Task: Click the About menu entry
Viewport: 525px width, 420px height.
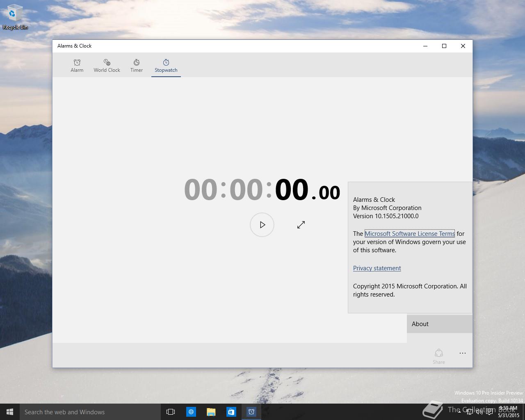Action: (440, 324)
